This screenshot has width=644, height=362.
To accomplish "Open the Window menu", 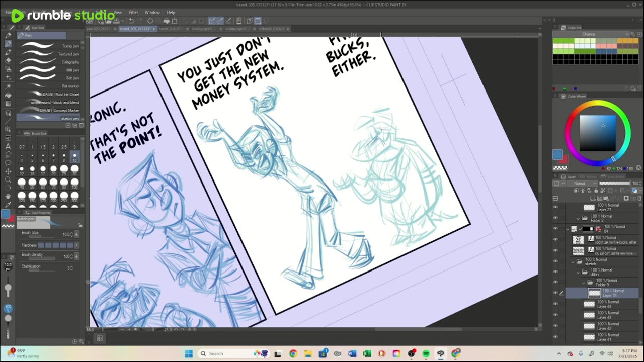I will [x=152, y=12].
